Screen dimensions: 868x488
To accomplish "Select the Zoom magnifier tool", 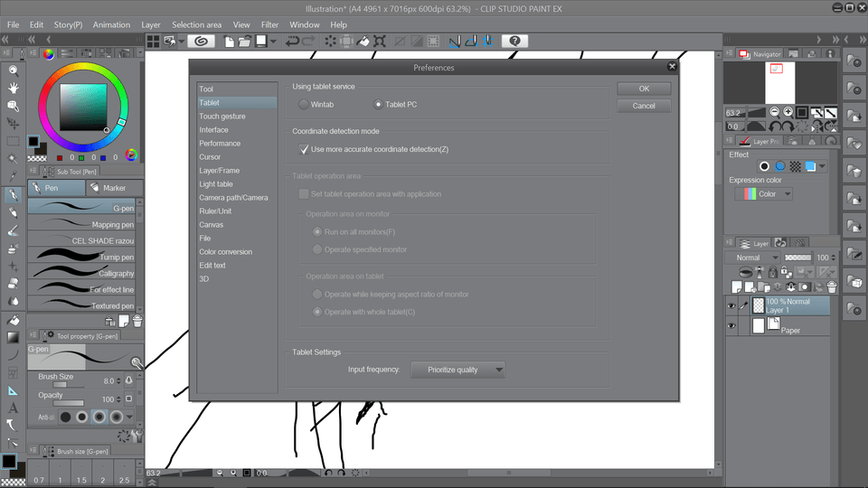I will 13,70.
